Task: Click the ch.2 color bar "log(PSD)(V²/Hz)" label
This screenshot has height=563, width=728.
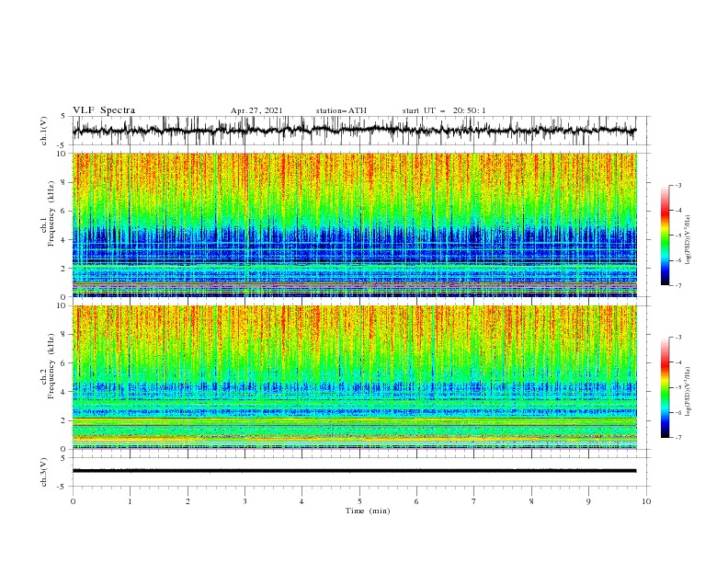Action: tap(688, 392)
